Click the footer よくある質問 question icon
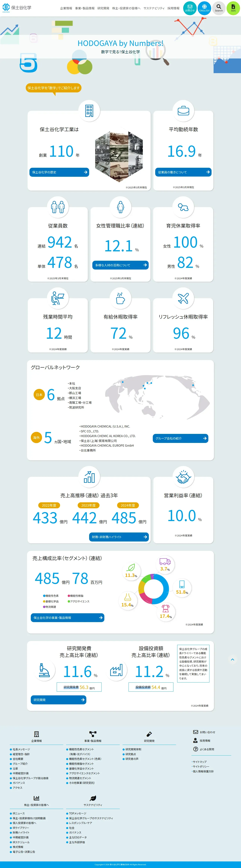 point(195,749)
